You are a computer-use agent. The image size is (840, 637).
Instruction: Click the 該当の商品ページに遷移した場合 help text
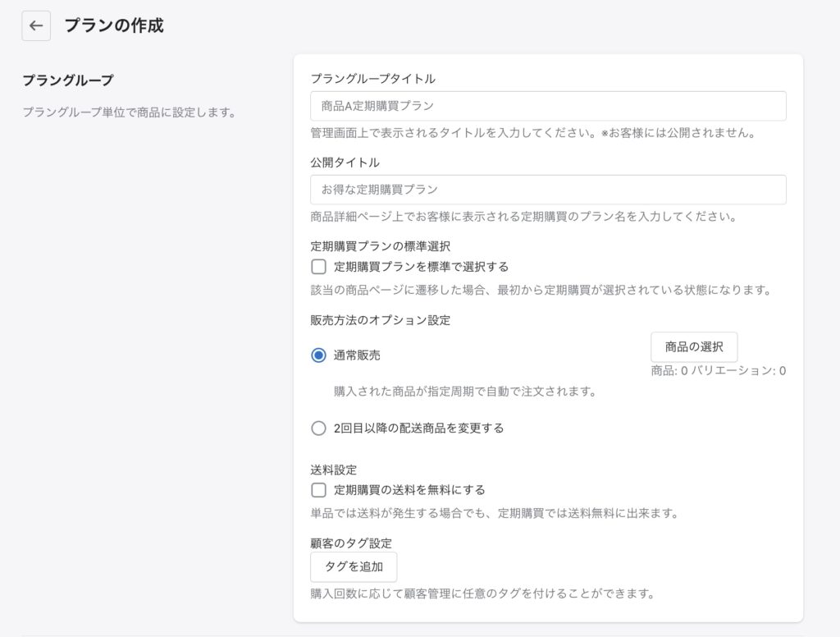click(x=541, y=290)
